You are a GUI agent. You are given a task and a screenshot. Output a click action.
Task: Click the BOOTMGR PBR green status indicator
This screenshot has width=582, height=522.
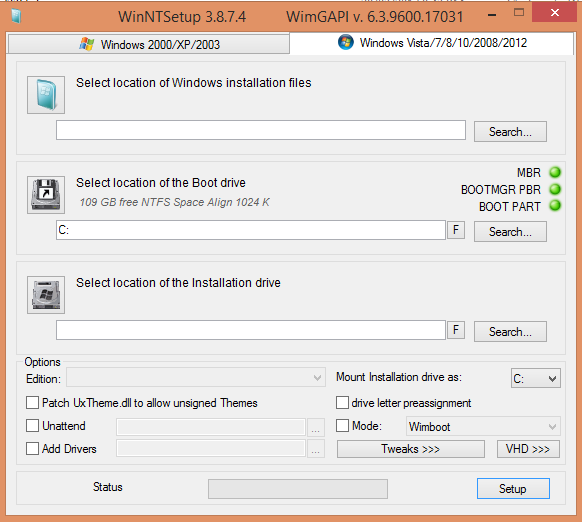555,189
